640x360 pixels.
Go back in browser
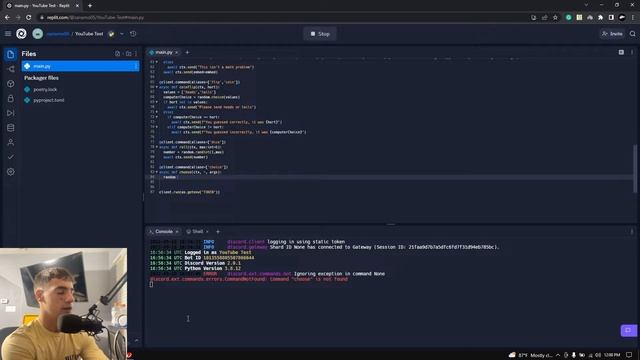pyautogui.click(x=7, y=18)
